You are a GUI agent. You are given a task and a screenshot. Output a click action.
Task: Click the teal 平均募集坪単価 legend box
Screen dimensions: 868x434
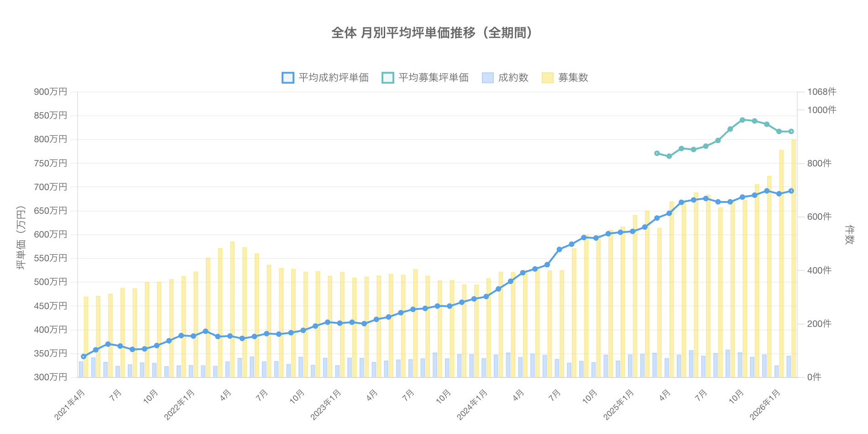tap(387, 78)
